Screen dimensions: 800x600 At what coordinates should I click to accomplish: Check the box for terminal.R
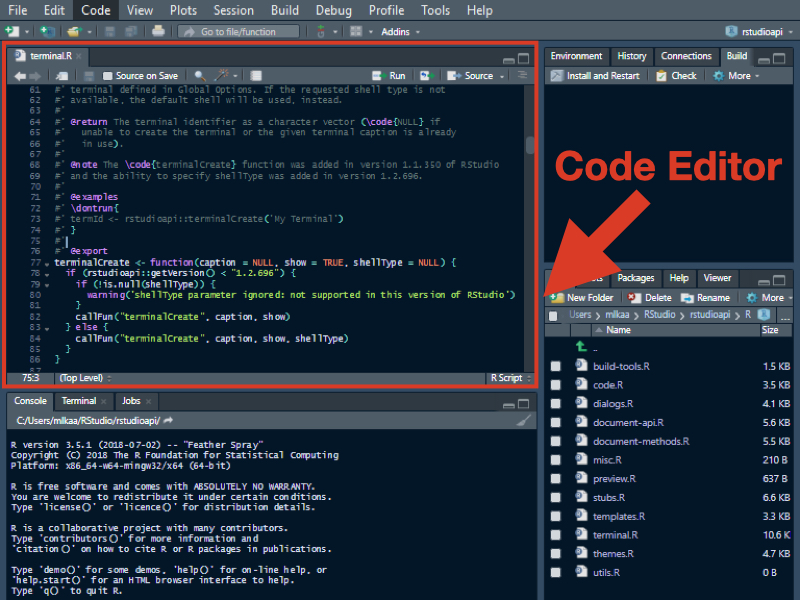pyautogui.click(x=556, y=535)
